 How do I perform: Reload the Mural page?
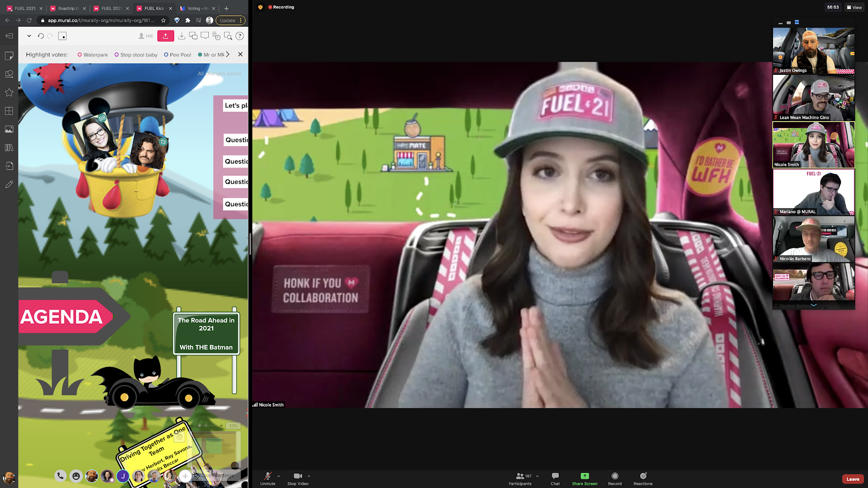click(x=29, y=21)
